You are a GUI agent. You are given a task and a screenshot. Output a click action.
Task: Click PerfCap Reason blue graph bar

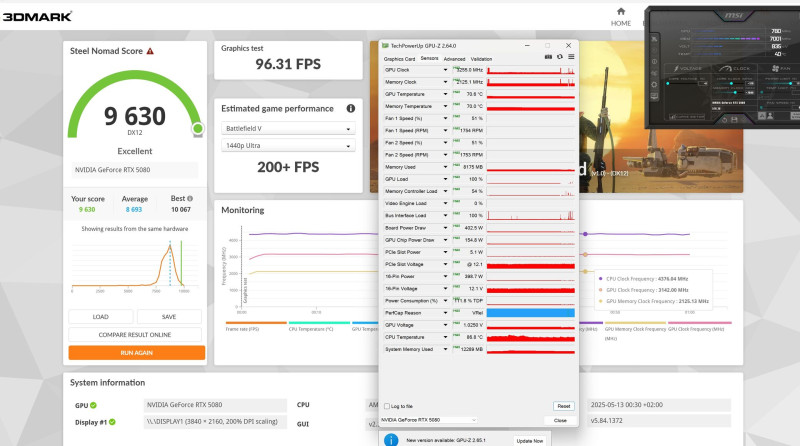(x=531, y=313)
